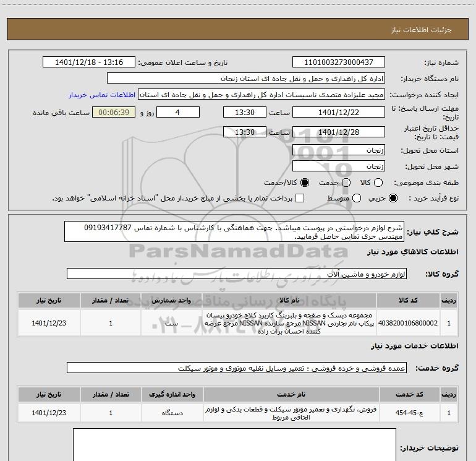476x461 pixels.
Task: Click the شرح کلی نیاز description box
Action: pos(234,231)
